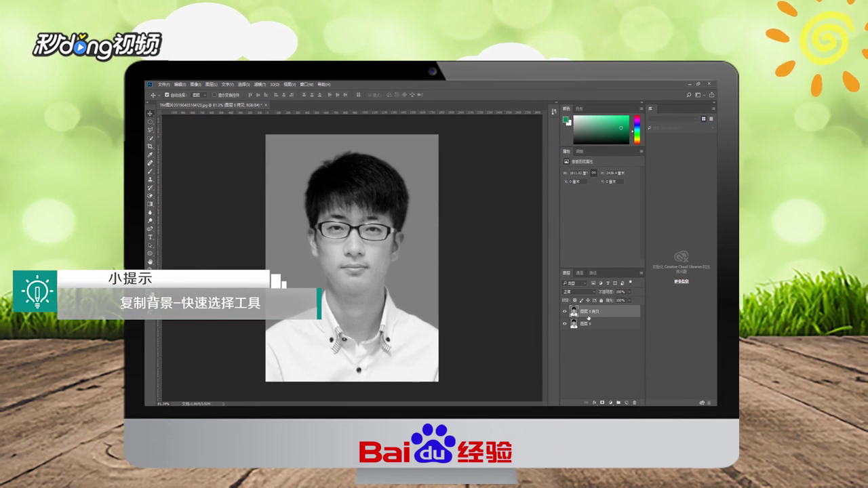This screenshot has height=488, width=868.
Task: Open the Add layer mask icon
Action: 601,403
